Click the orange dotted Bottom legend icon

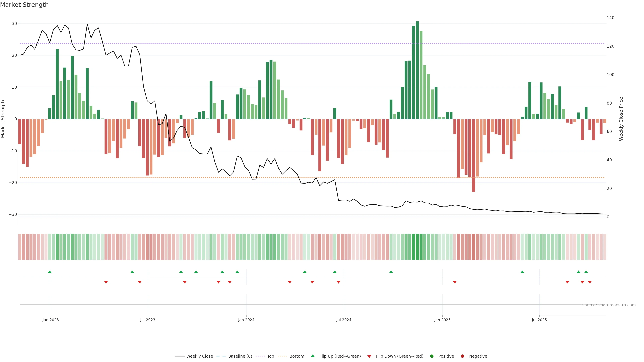point(282,356)
